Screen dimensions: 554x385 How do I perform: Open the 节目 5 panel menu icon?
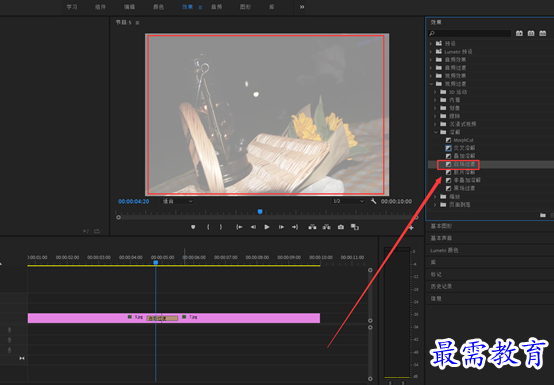[137, 23]
